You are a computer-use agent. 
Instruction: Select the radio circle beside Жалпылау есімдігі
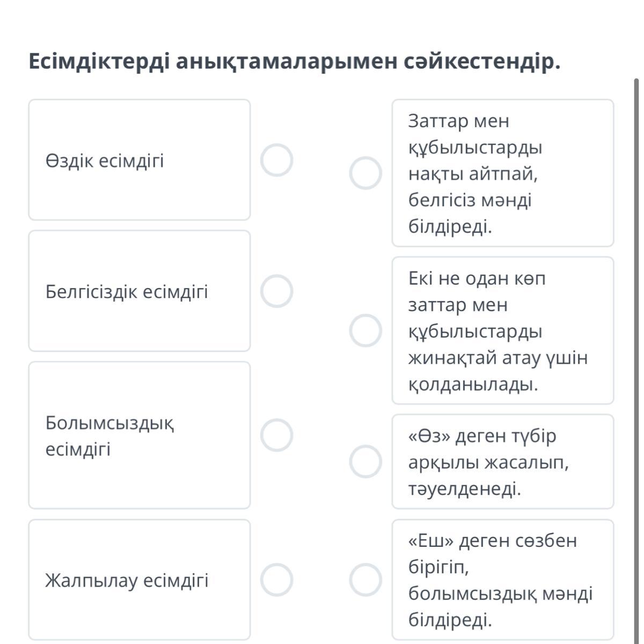click(276, 580)
